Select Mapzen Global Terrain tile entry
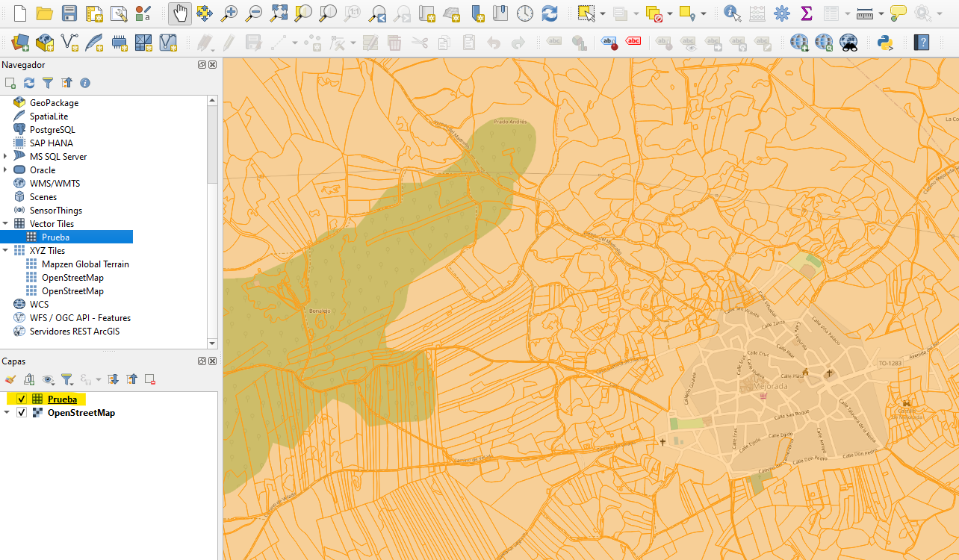959x560 pixels. (x=85, y=264)
